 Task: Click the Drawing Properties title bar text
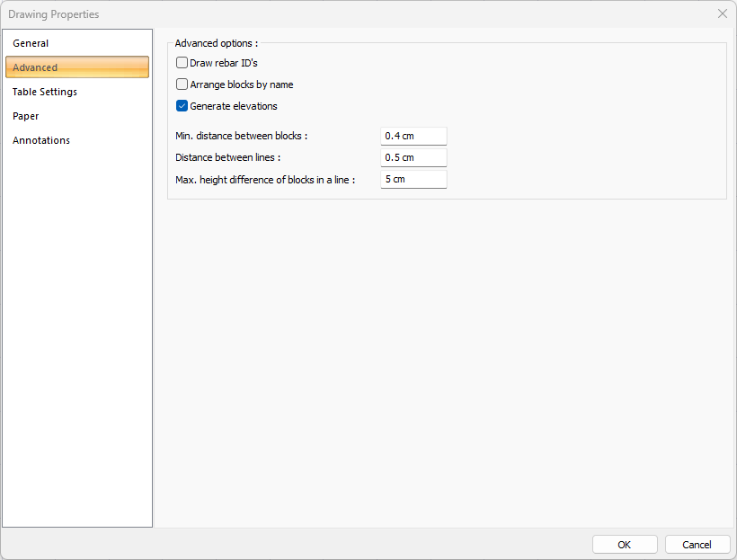pos(54,14)
